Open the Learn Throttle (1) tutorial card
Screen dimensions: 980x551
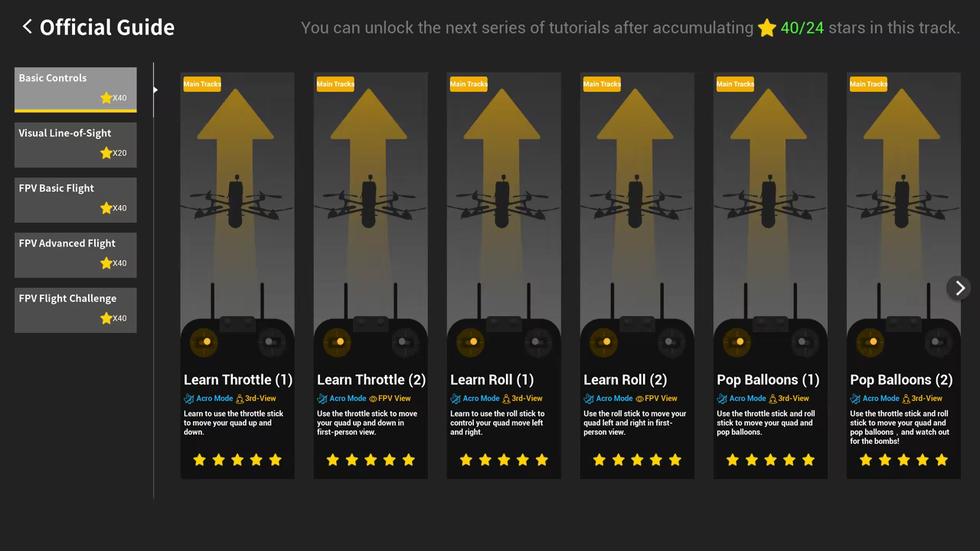click(x=237, y=230)
